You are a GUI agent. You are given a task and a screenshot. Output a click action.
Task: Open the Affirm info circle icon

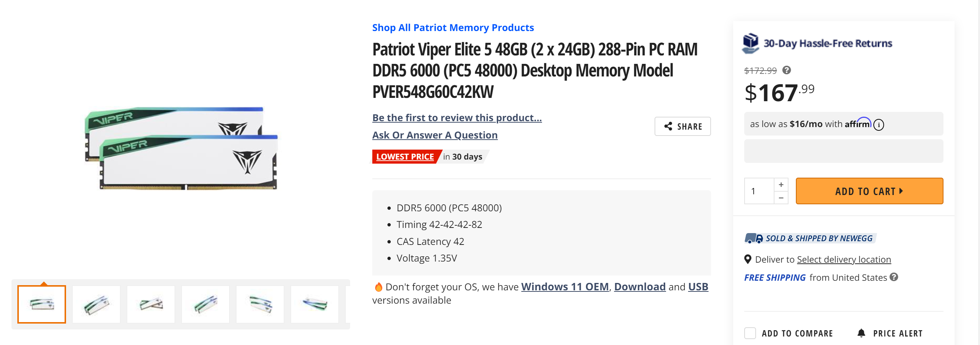879,124
